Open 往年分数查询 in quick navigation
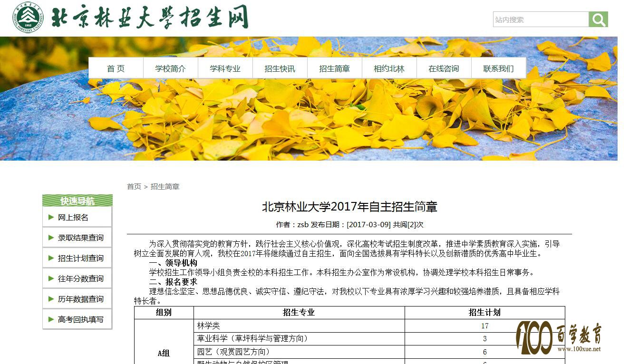Screen dimensions: 629x364 [81, 278]
